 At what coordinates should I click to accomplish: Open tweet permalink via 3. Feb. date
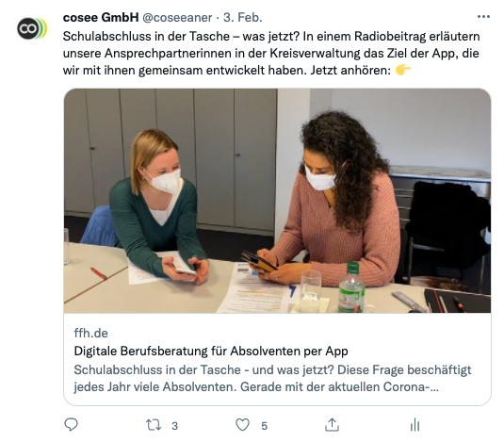pyautogui.click(x=243, y=18)
